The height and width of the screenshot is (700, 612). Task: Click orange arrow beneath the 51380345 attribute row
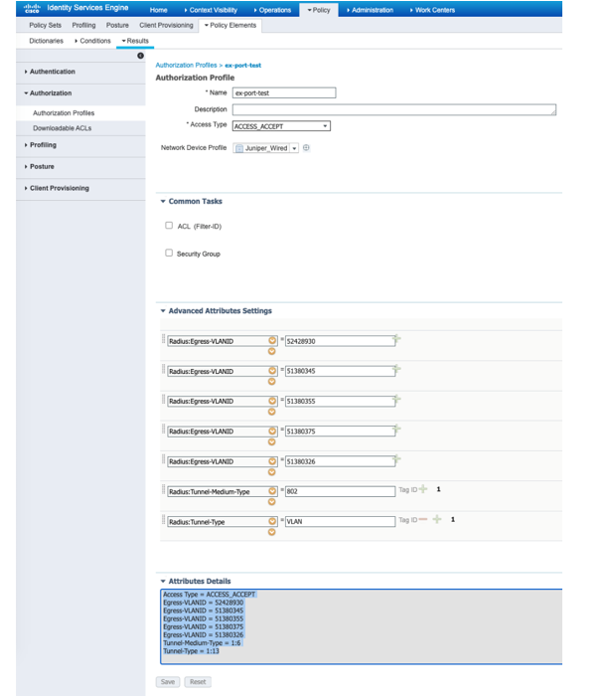(x=271, y=382)
